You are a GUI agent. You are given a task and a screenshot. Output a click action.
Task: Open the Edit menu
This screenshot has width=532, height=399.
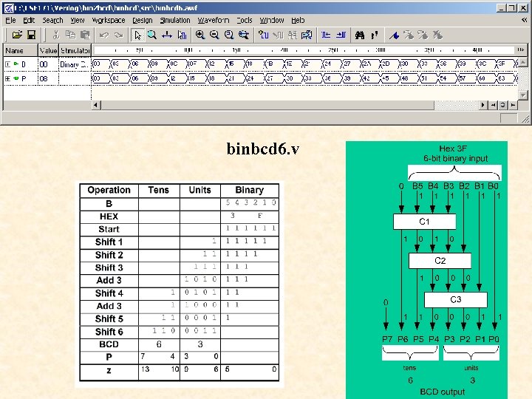(x=29, y=21)
